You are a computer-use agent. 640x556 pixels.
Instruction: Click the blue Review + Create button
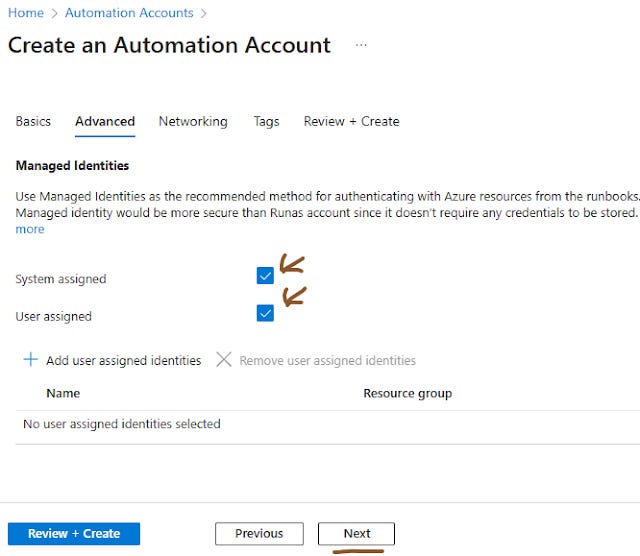coord(74,534)
